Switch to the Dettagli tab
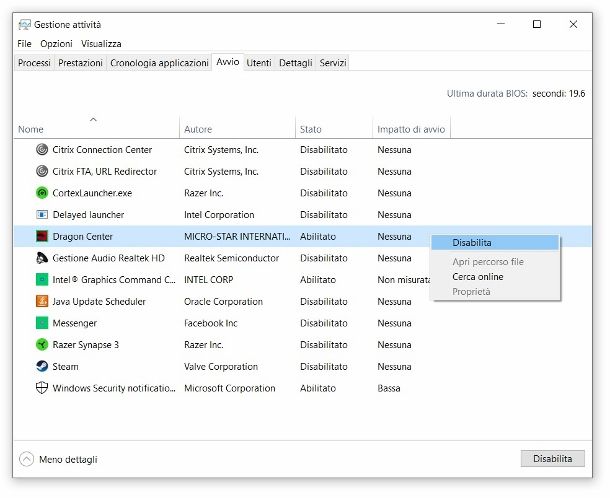 [x=296, y=63]
